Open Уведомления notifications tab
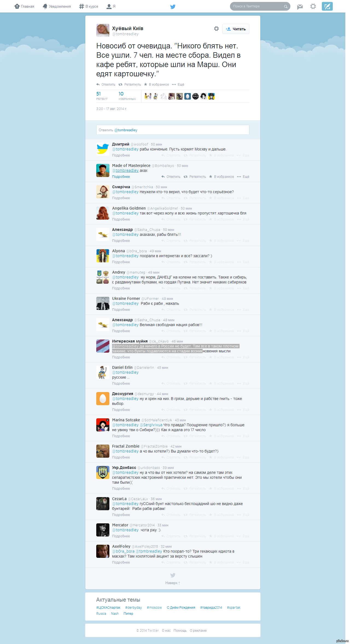350x644 pixels. (57, 6)
